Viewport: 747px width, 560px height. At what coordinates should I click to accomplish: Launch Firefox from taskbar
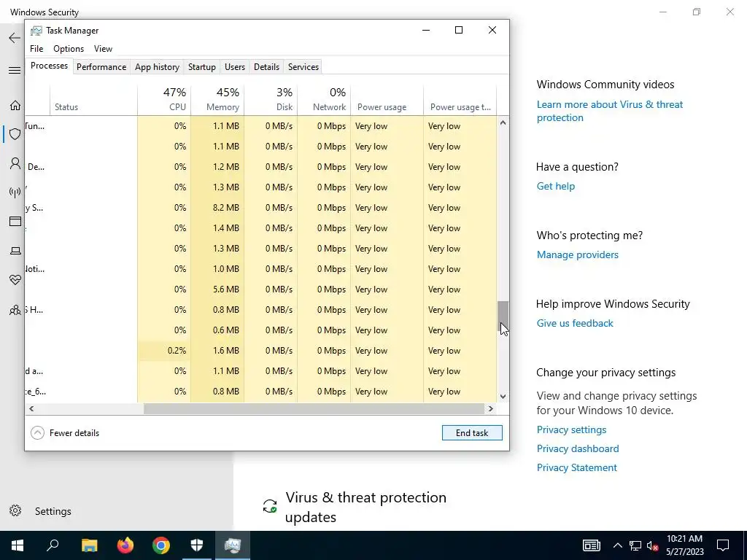click(125, 545)
